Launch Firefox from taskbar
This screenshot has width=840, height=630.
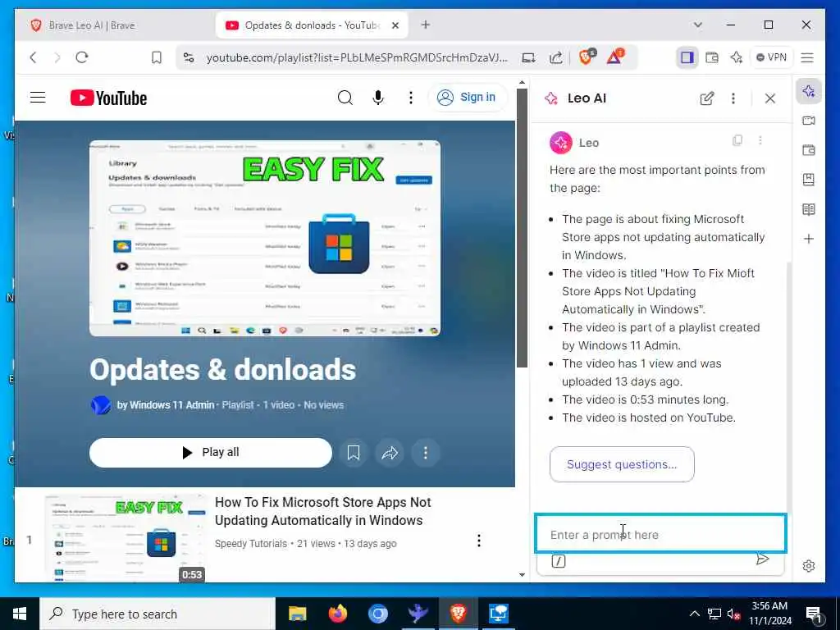(x=337, y=614)
